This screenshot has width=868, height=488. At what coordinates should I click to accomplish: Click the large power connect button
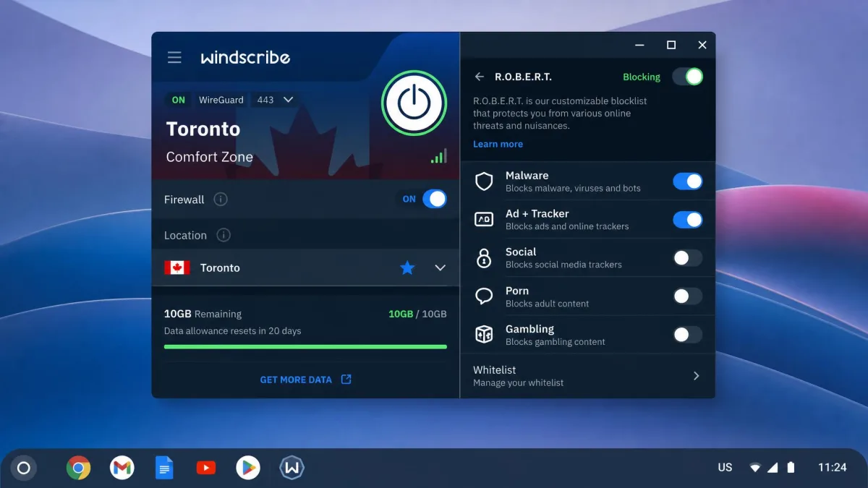tap(414, 102)
